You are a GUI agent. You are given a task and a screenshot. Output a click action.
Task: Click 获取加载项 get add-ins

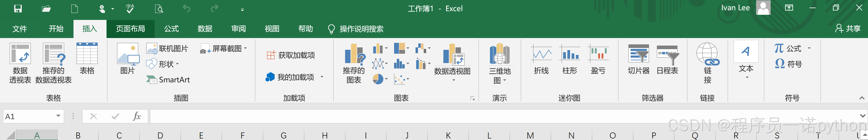(x=291, y=55)
